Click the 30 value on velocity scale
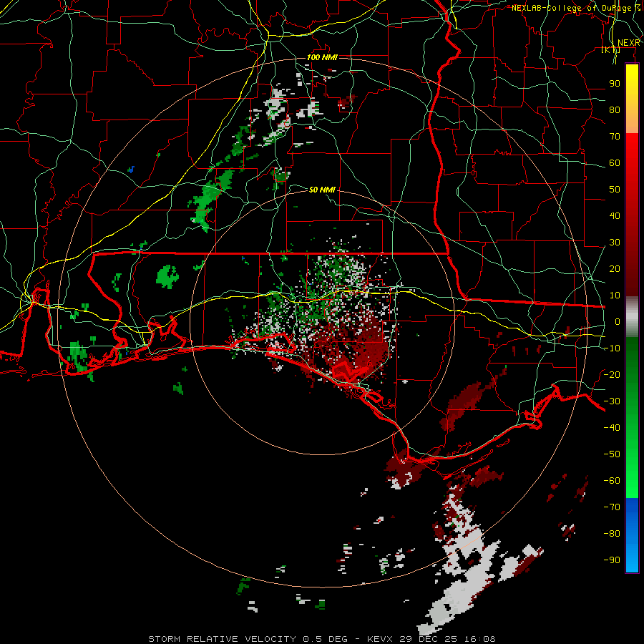This screenshot has width=644, height=644. [615, 243]
